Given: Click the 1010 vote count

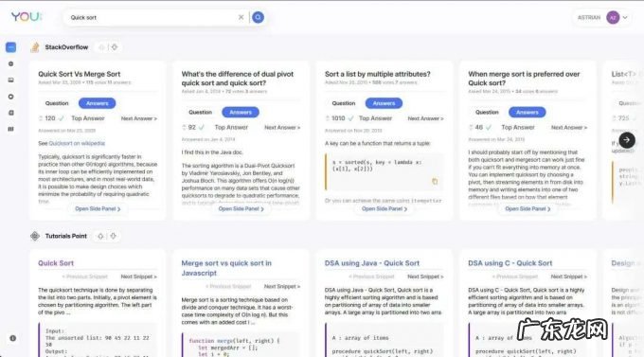Looking at the screenshot, I should (x=338, y=118).
